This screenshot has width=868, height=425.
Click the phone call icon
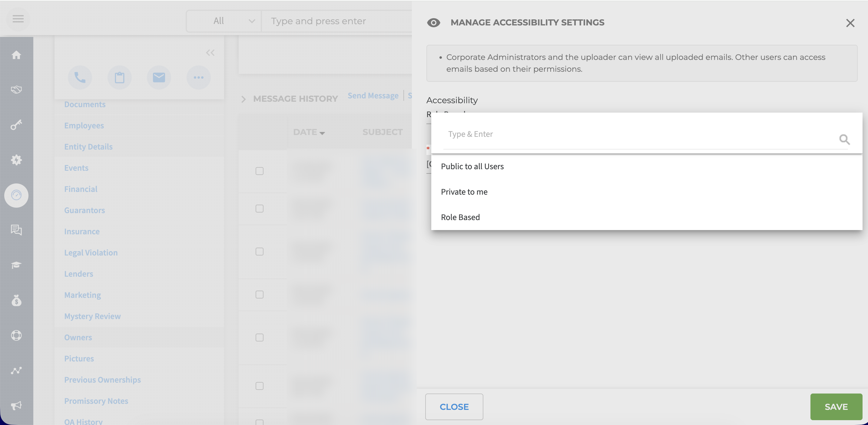coord(80,77)
